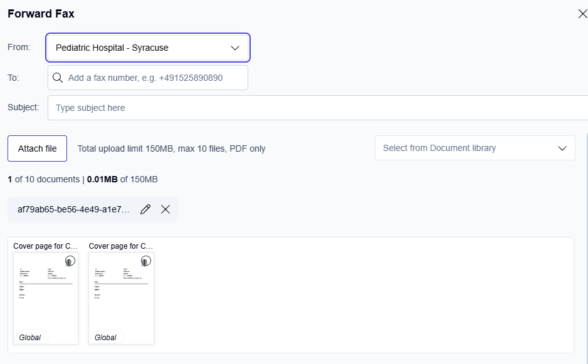Click the Global tag on second cover page

click(x=105, y=337)
